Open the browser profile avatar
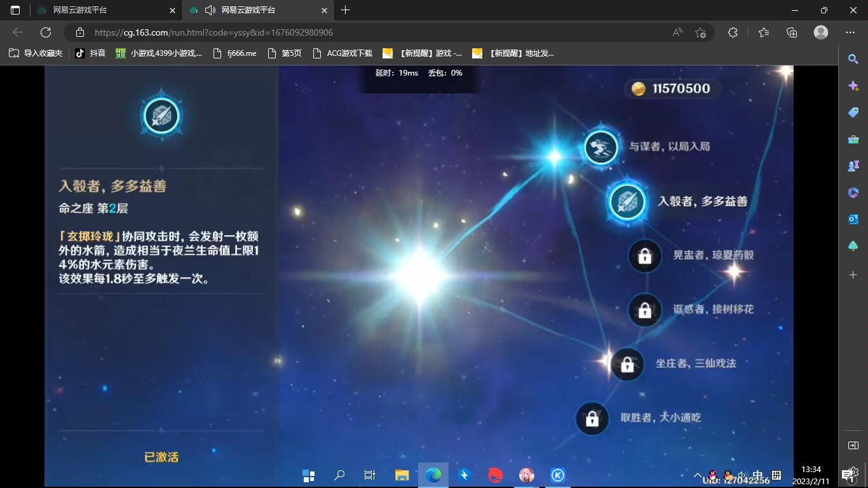The width and height of the screenshot is (868, 488). (821, 32)
